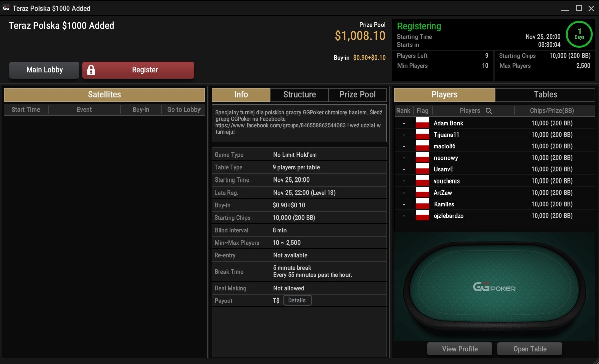This screenshot has width=599, height=364.
Task: Click the padlock icon on Register button
Action: point(91,70)
